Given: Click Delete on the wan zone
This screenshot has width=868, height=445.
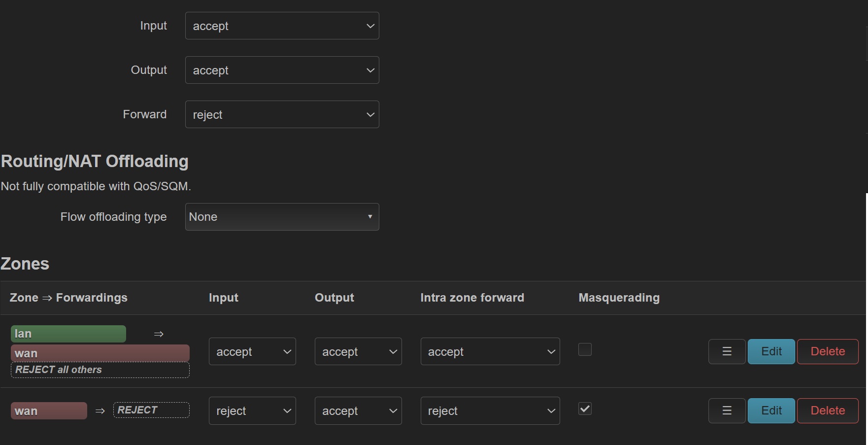Looking at the screenshot, I should pyautogui.click(x=827, y=411).
